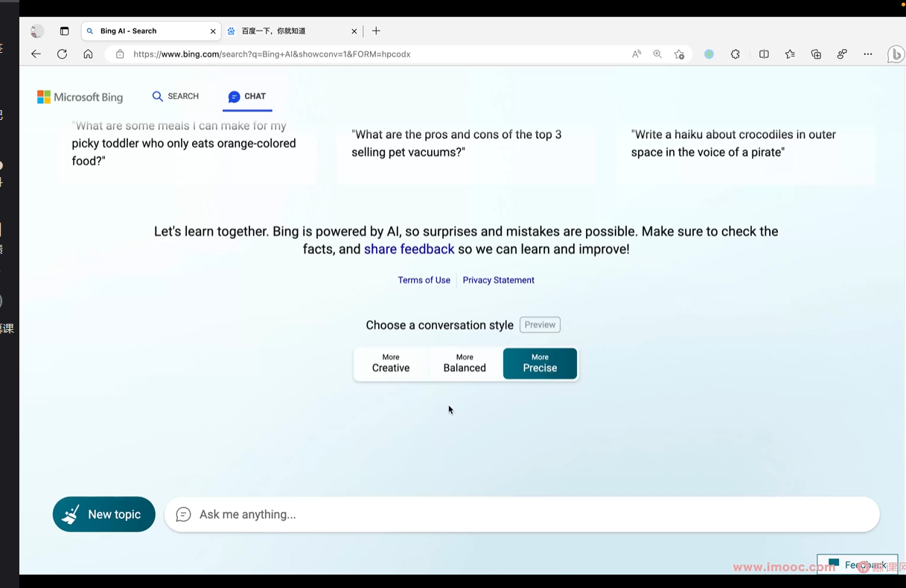Click the browser back arrow
This screenshot has height=588, width=906.
36,54
